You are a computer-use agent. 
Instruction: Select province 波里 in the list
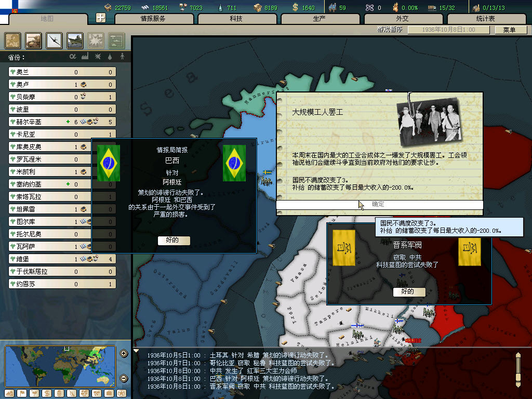(x=62, y=110)
